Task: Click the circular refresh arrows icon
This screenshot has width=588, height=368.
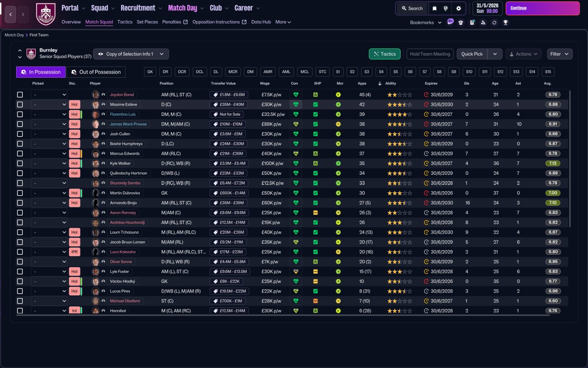Action: 494,22
